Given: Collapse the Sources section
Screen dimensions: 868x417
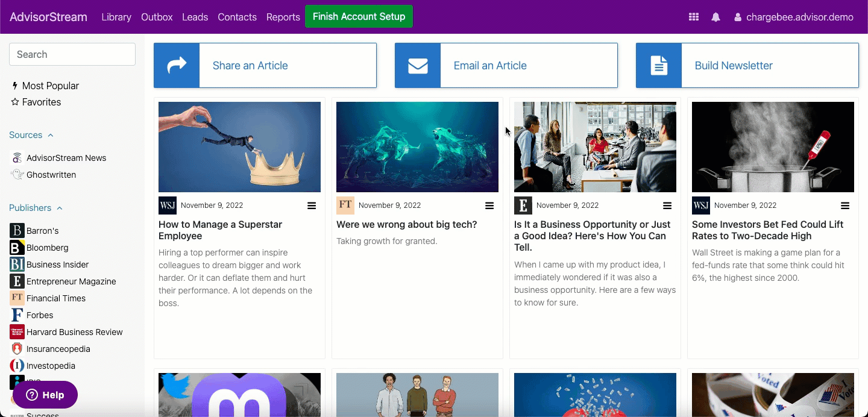Looking at the screenshot, I should (x=31, y=135).
